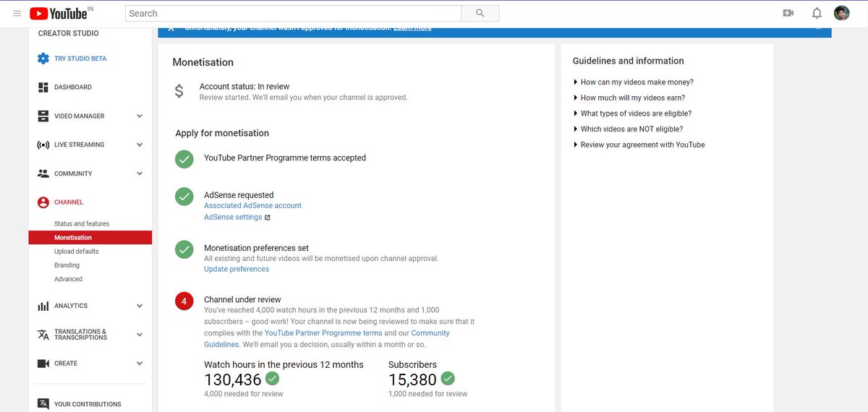Select the Monetisation sidebar item
The width and height of the screenshot is (868, 412).
90,238
